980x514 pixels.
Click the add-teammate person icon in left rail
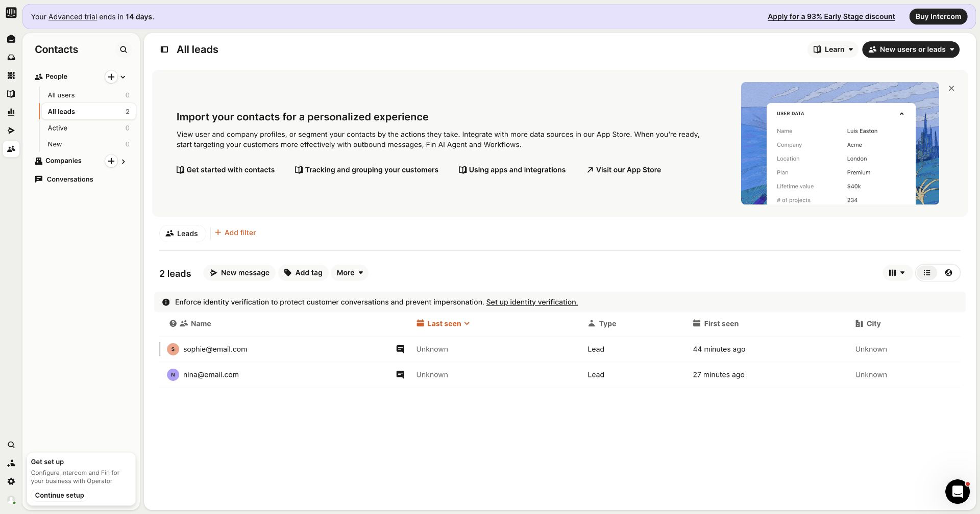click(11, 463)
